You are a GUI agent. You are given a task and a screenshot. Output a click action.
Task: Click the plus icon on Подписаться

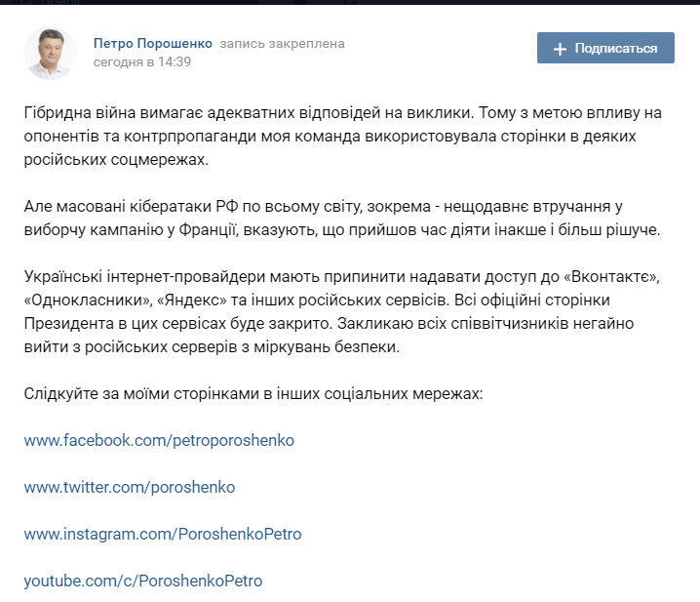click(560, 49)
